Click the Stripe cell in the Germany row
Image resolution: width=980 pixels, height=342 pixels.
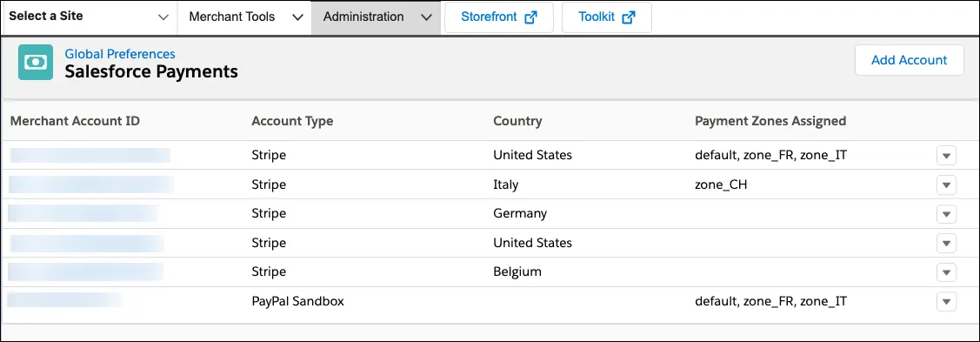pos(269,213)
